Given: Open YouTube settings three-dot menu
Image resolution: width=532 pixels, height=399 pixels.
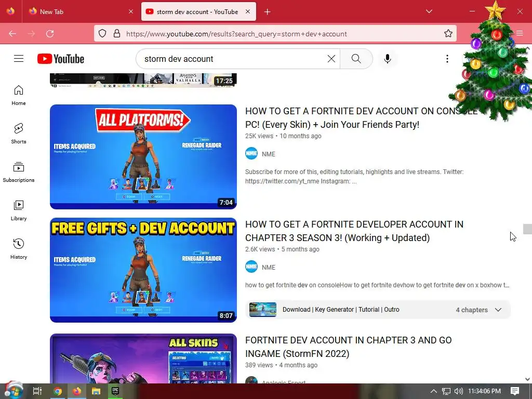Looking at the screenshot, I should point(447,59).
